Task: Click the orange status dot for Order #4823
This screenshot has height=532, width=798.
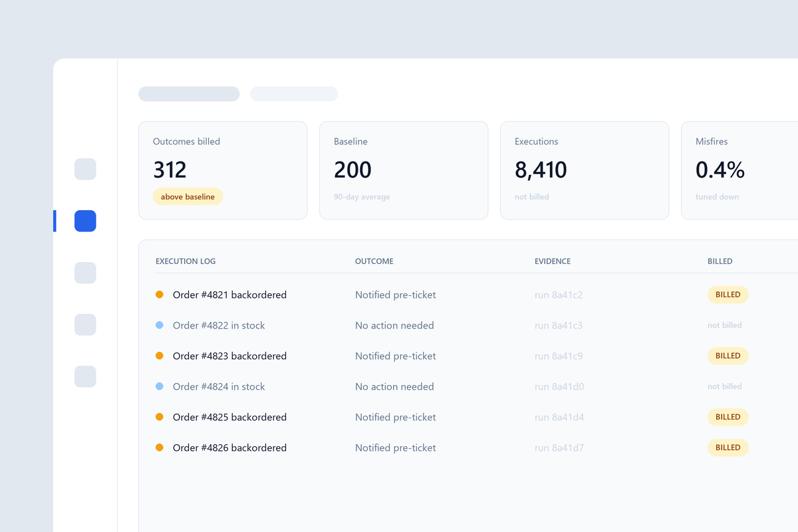Action: pyautogui.click(x=160, y=356)
